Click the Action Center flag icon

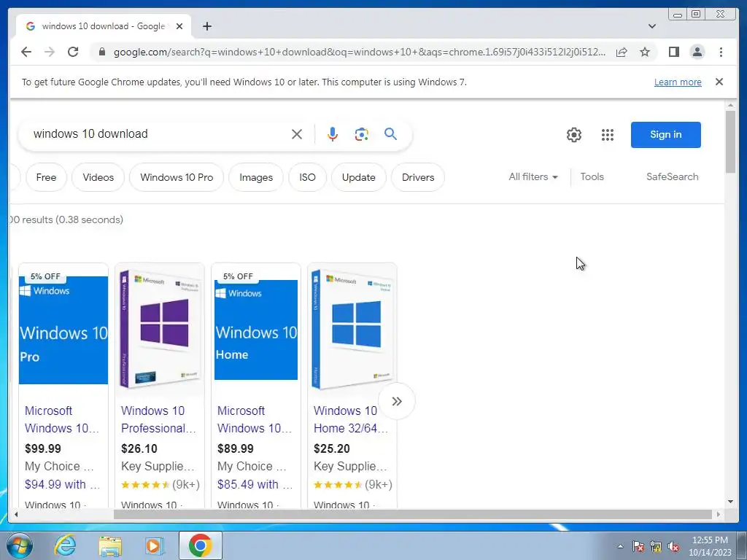click(638, 546)
